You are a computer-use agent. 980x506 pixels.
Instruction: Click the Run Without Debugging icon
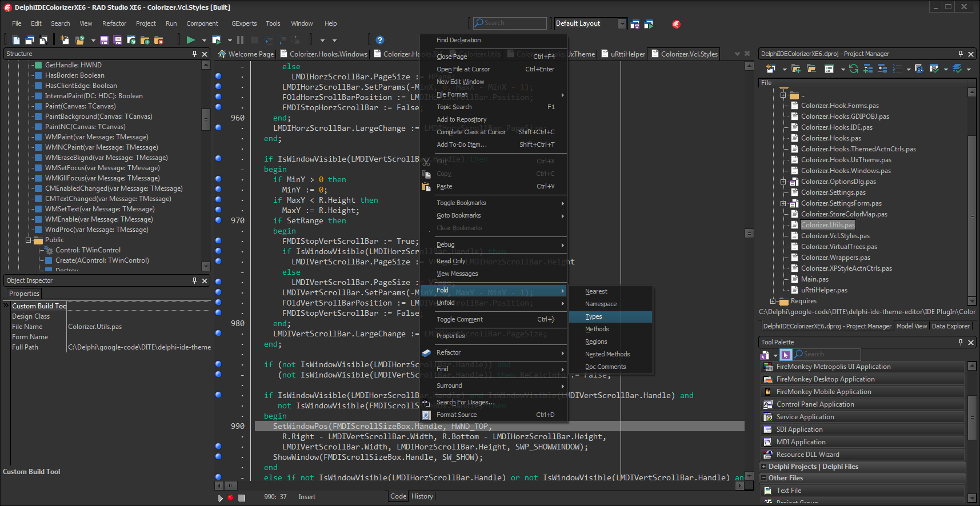click(x=217, y=40)
